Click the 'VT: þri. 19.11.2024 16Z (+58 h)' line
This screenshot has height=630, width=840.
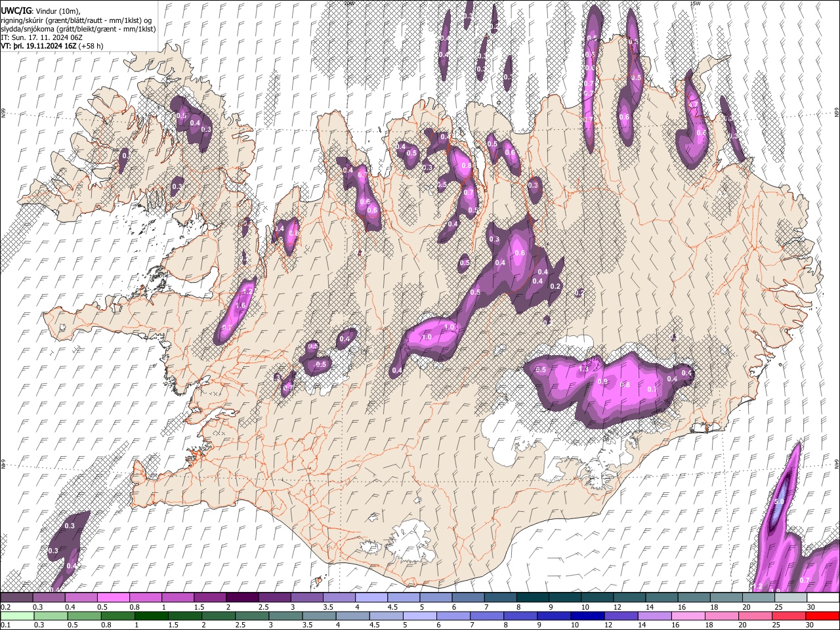52,46
